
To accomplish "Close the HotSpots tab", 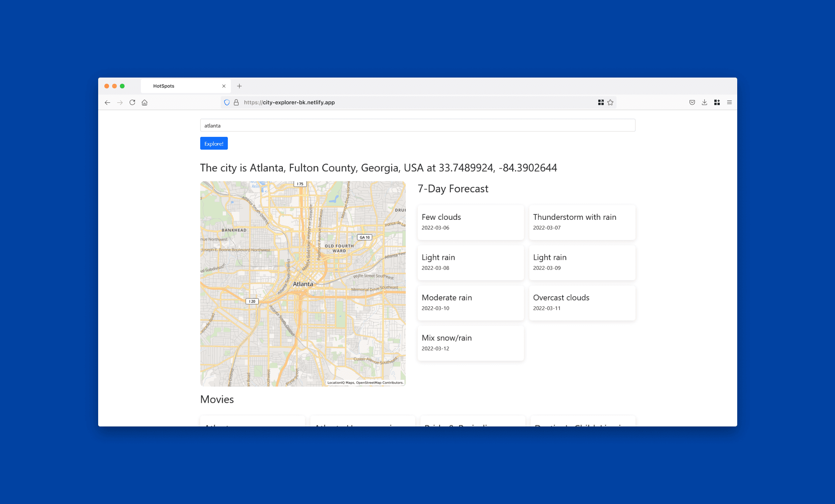I will (x=224, y=86).
